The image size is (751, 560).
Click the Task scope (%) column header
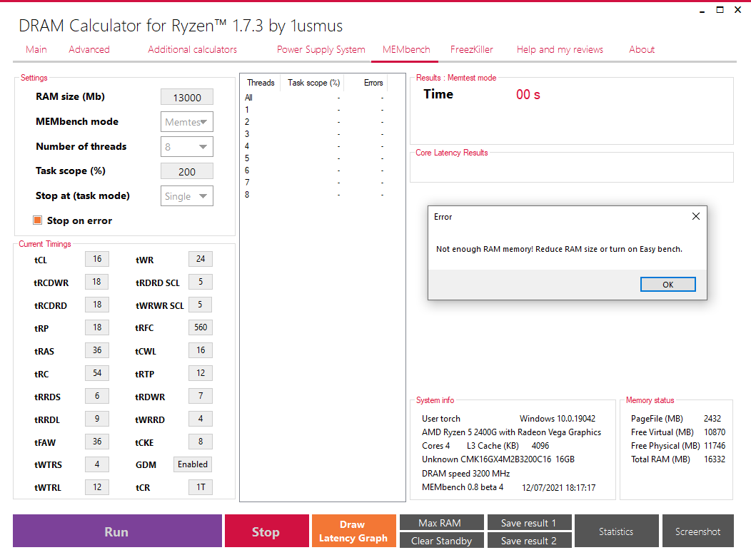tap(313, 83)
